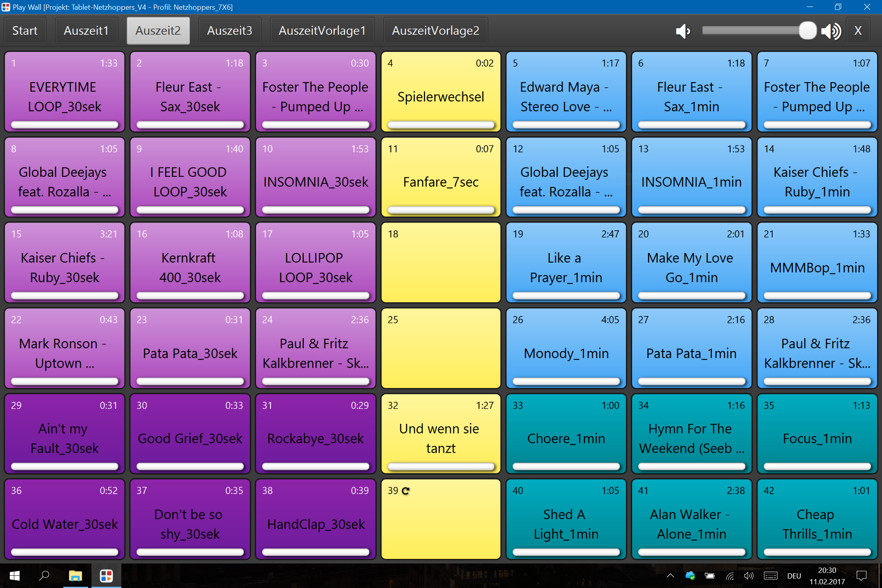Play pad 23 Pata Pata_30sek
The height and width of the screenshot is (588, 882).
[x=190, y=348]
